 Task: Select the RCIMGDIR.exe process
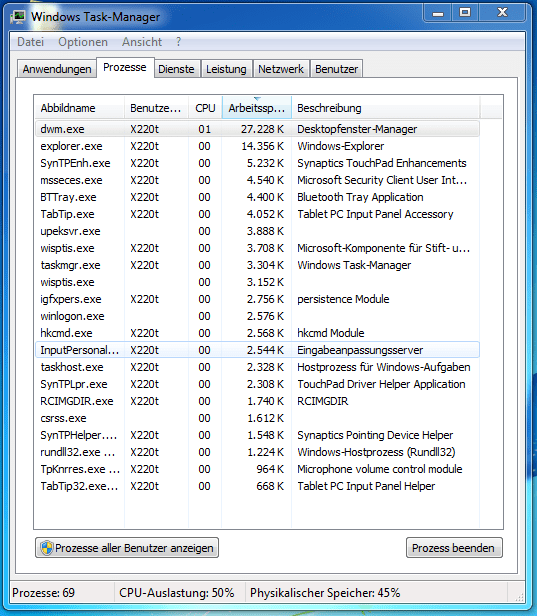tap(257, 401)
